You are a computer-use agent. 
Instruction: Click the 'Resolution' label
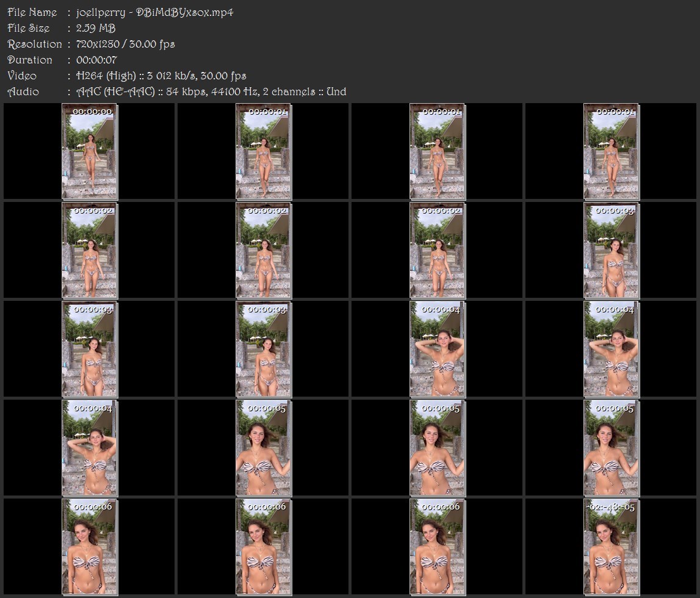click(34, 44)
